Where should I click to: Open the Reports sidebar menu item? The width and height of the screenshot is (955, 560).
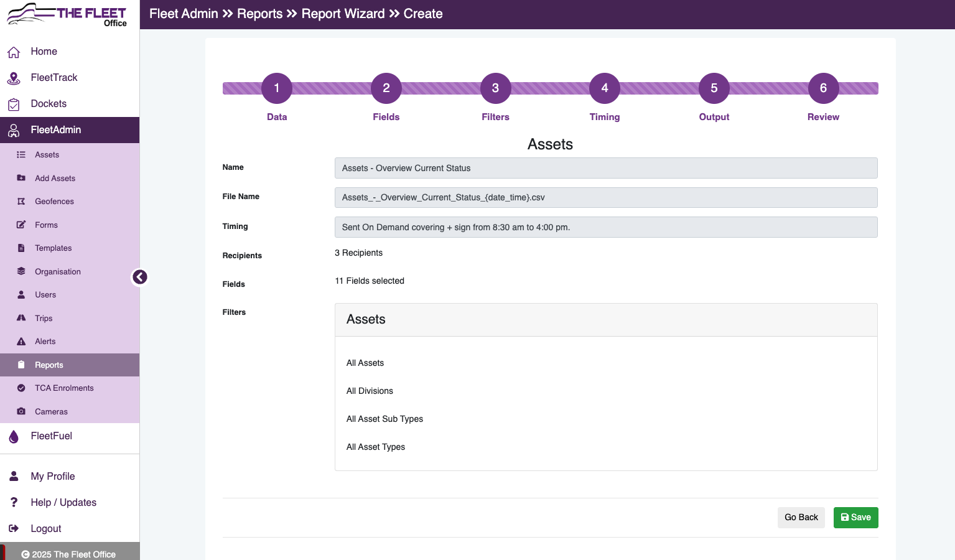click(70, 365)
